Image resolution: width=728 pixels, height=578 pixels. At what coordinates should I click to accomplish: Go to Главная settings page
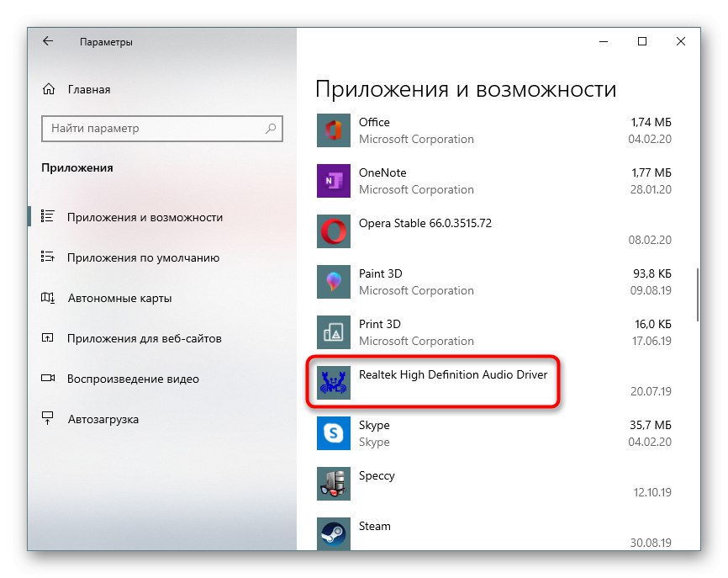click(x=89, y=90)
